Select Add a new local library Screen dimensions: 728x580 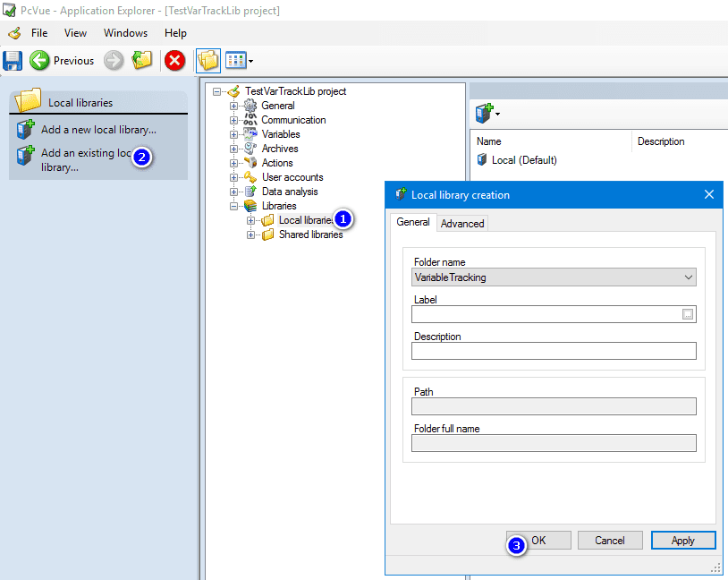click(x=98, y=130)
